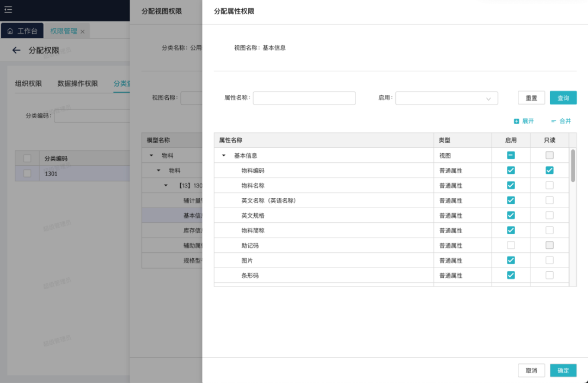Uncheck the 只读 checkbox for 物料编码
This screenshot has height=383, width=588.
549,171
